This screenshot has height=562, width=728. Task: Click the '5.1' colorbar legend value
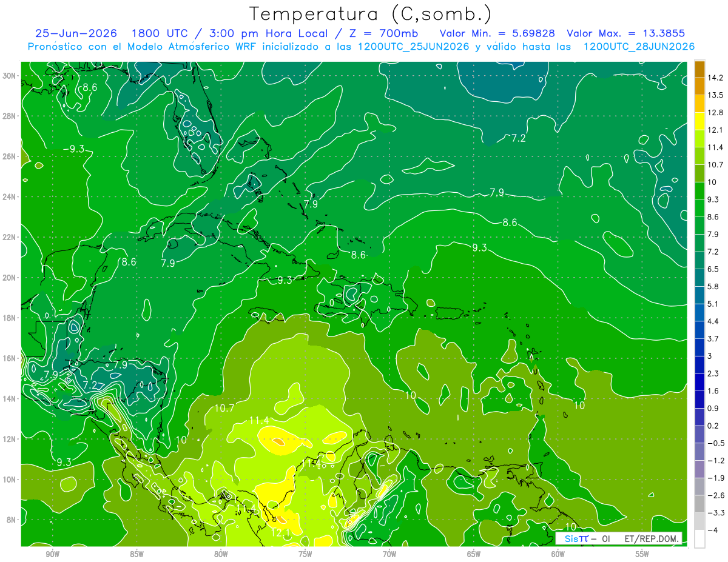(713, 304)
